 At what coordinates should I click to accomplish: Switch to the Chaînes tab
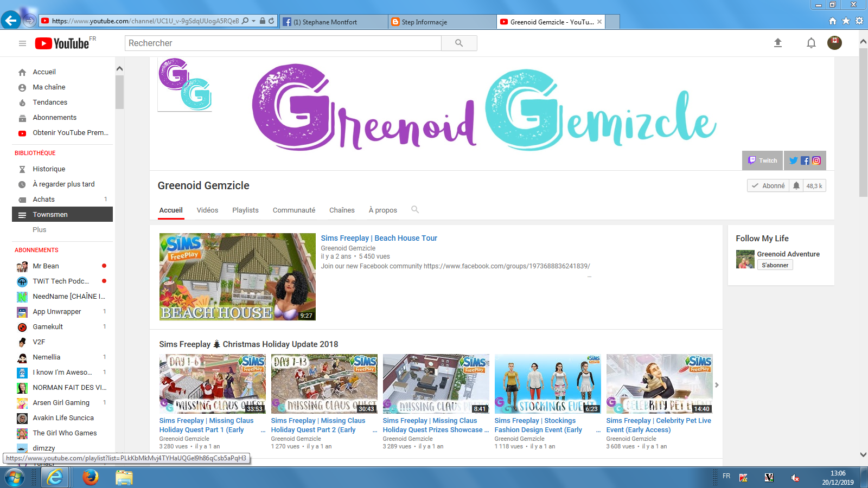tap(342, 210)
